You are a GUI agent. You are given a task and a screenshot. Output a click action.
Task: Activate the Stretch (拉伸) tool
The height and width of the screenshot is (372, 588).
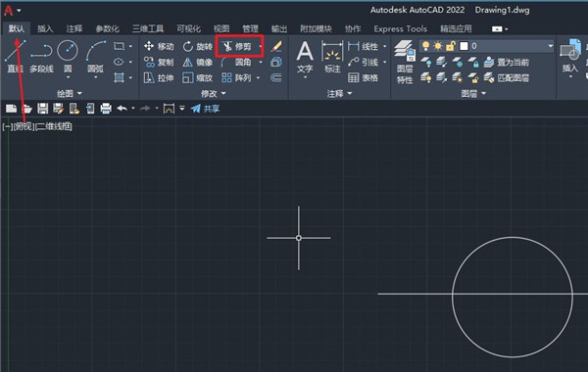tap(159, 77)
